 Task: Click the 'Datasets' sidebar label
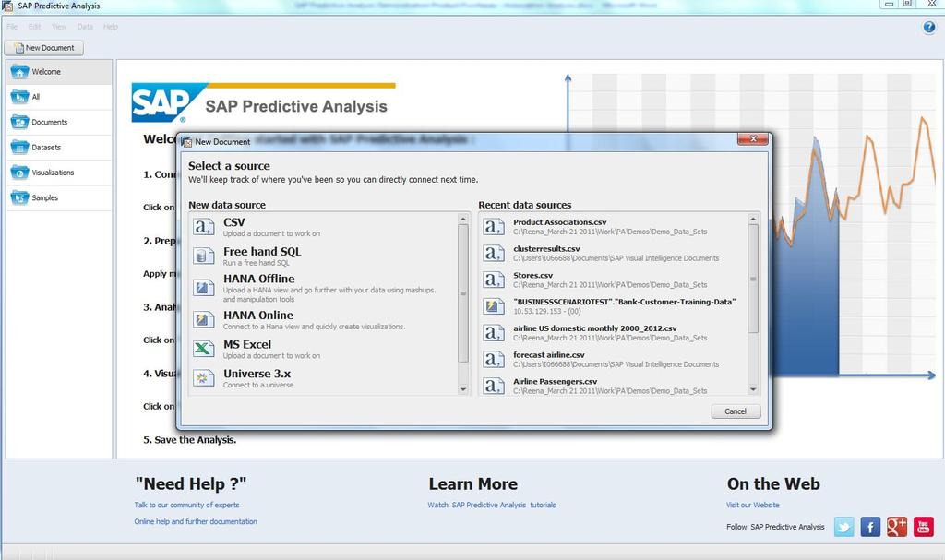tap(46, 147)
